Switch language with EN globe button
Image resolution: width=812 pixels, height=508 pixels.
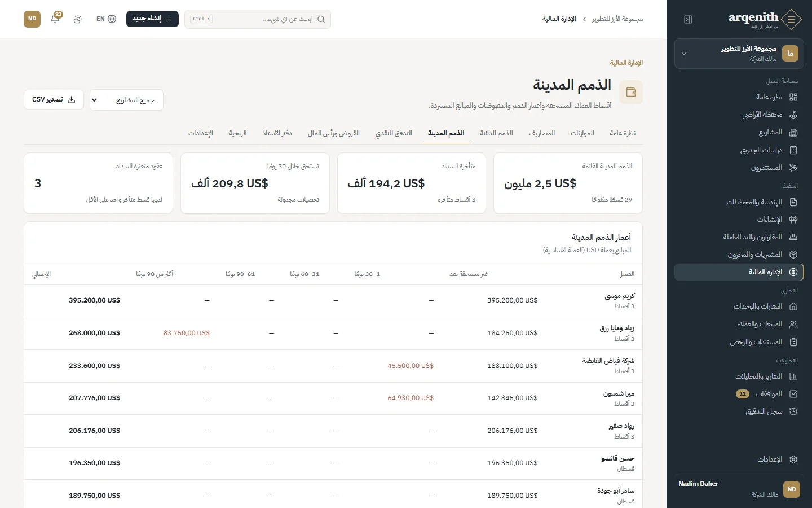[x=106, y=19]
